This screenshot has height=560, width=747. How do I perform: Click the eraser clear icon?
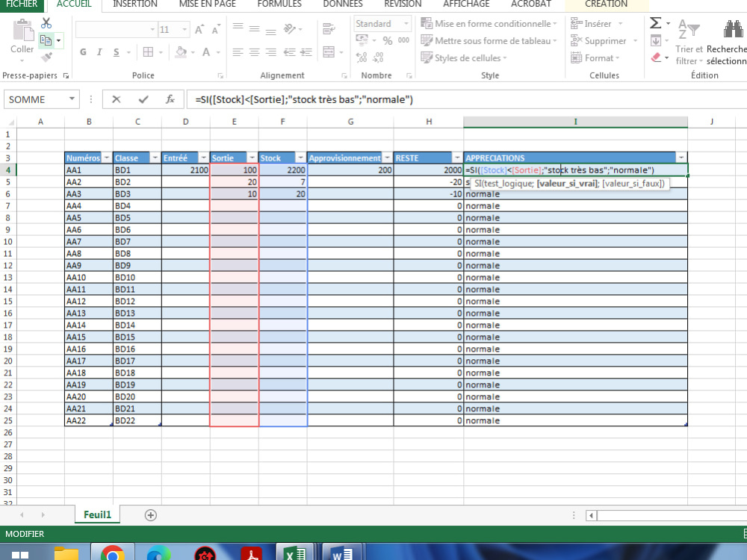[656, 57]
